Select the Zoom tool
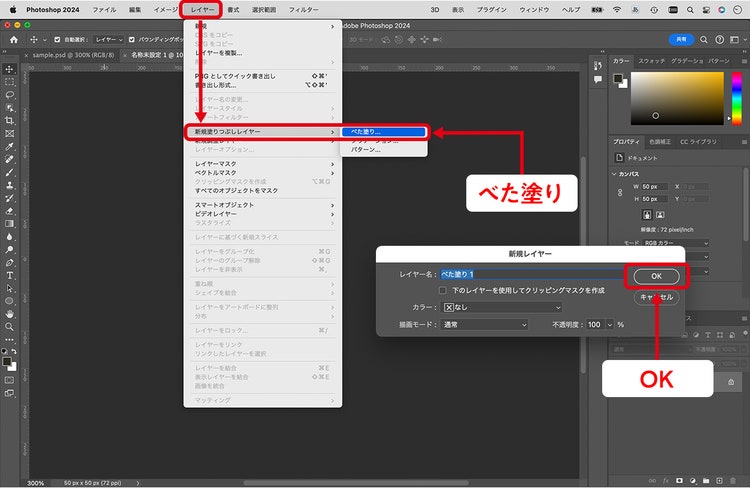This screenshot has width=750, height=488. tap(9, 327)
